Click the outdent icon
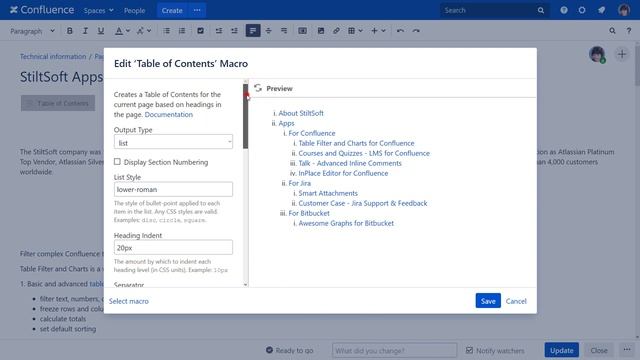Screen dimensions: 640x360 click(219, 31)
